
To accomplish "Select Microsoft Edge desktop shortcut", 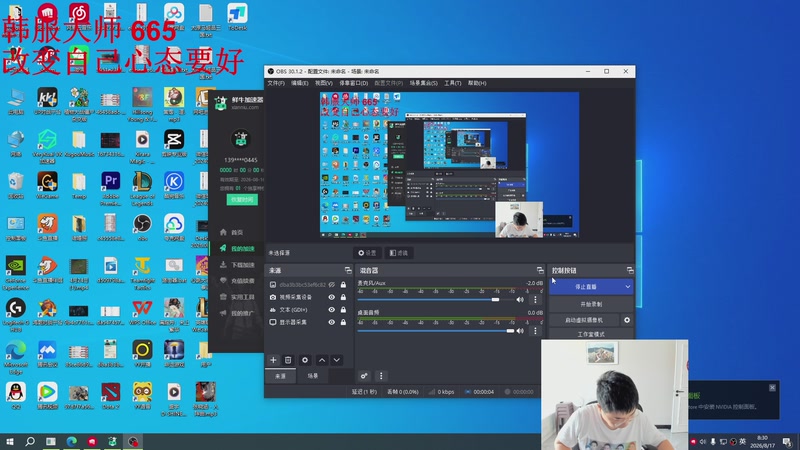I will (15, 357).
